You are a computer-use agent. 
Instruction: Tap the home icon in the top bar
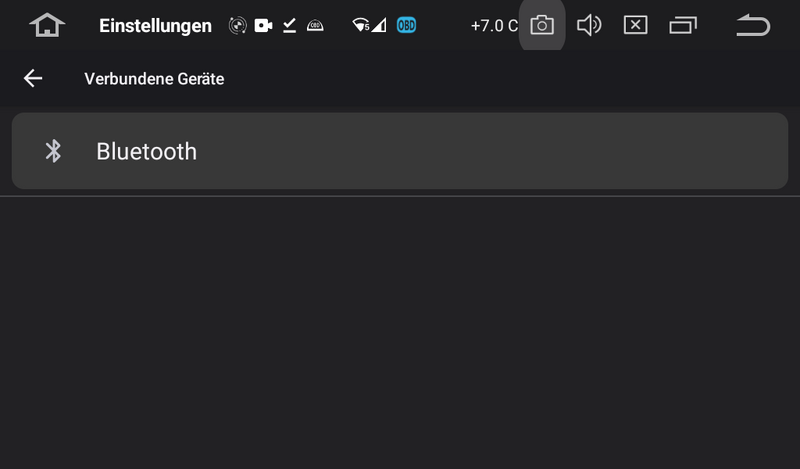point(47,26)
